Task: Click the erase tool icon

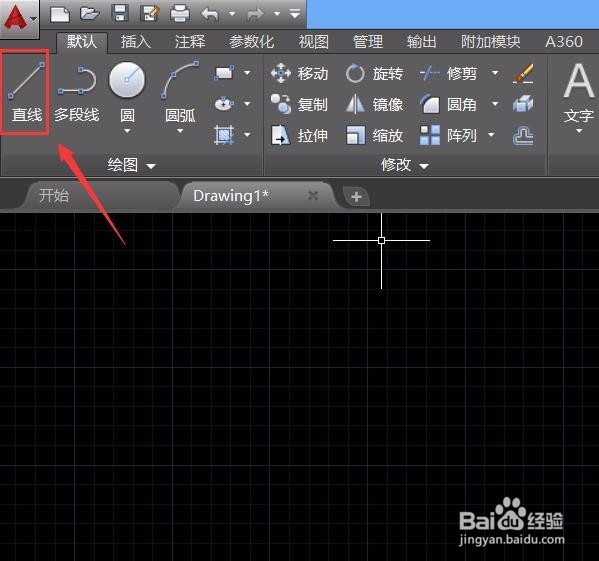Action: coord(523,73)
